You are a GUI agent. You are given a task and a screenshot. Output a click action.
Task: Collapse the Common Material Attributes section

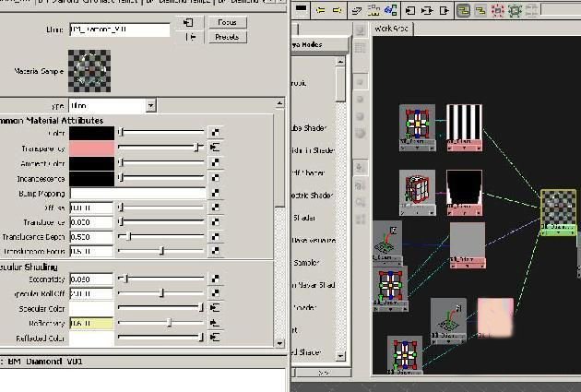point(52,121)
